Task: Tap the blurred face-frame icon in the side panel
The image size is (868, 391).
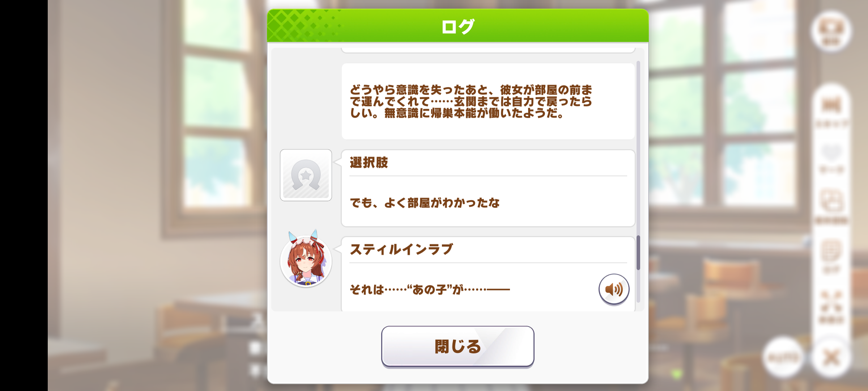Action: [x=831, y=206]
